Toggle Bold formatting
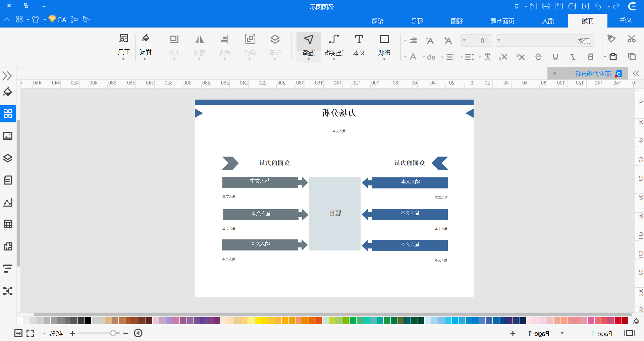644x341 pixels. click(x=590, y=57)
